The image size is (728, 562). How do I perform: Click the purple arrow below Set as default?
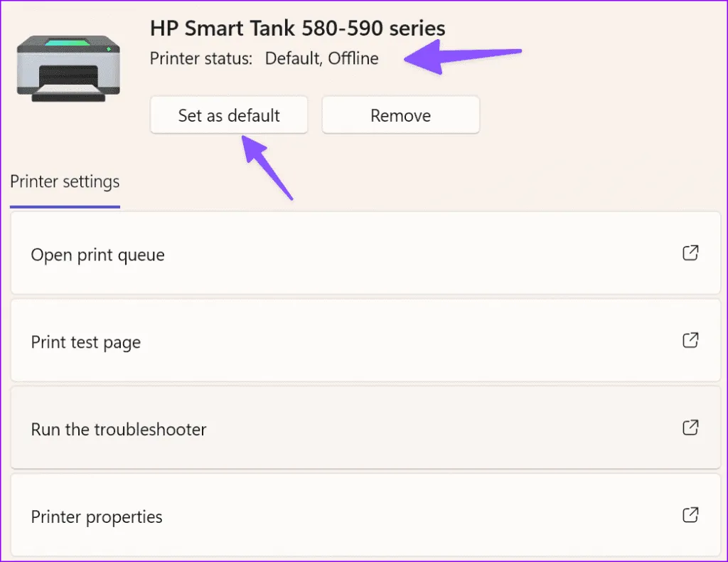269,166
